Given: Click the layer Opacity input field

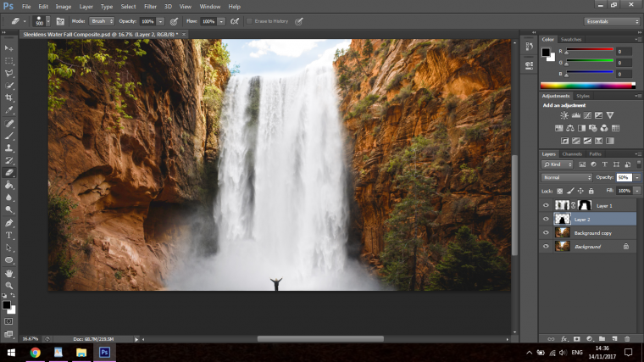Looking at the screenshot, I should point(624,177).
